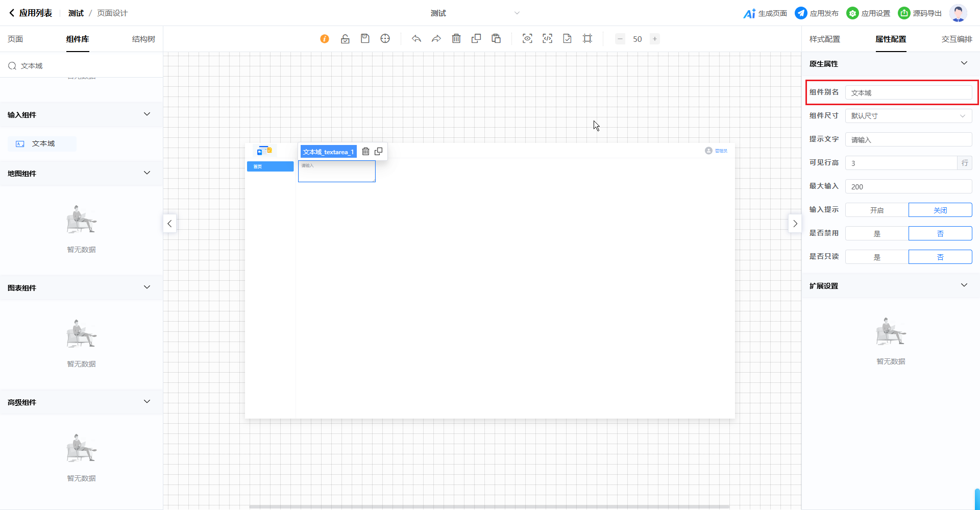980x510 pixels.
Task: Click the zoom in plus button
Action: pos(655,39)
